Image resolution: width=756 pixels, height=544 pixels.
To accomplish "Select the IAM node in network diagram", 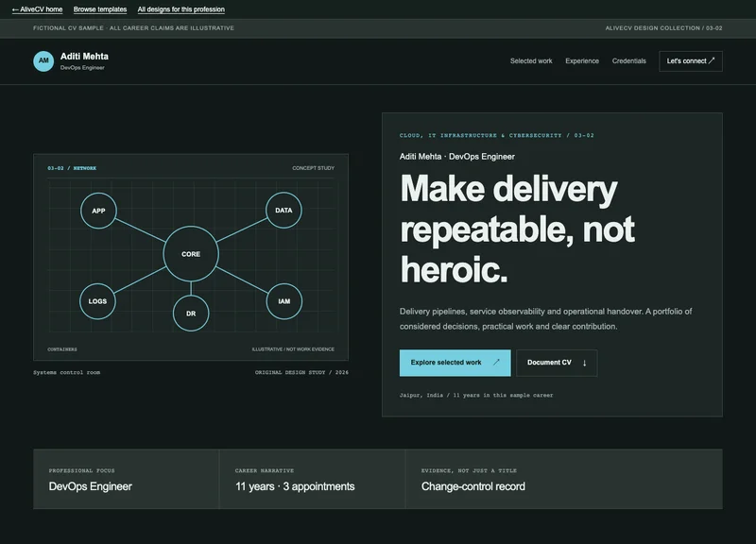I will click(x=284, y=301).
